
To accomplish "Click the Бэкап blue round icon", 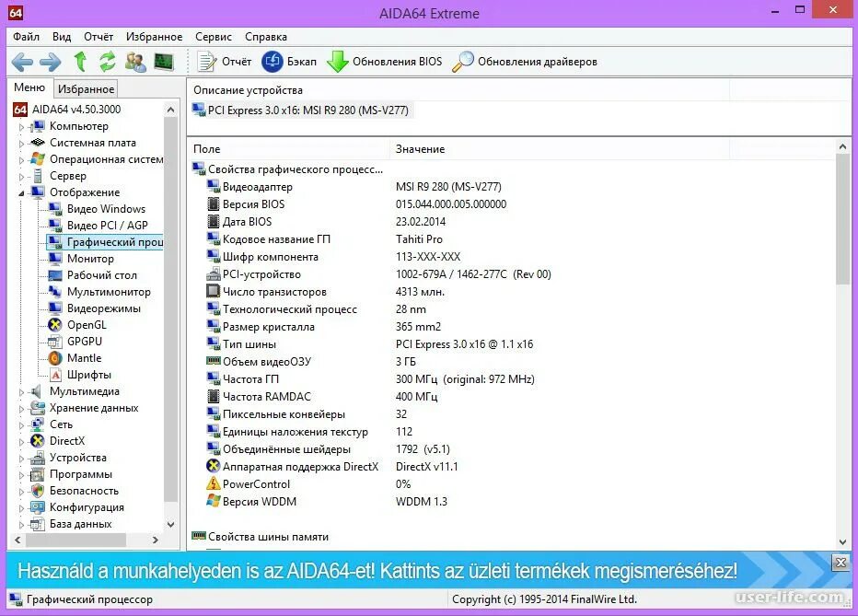I will (272, 62).
